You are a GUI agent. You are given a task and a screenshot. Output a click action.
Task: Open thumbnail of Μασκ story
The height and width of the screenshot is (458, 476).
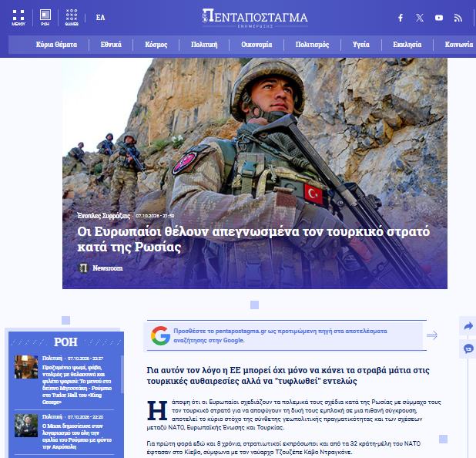pos(26,426)
